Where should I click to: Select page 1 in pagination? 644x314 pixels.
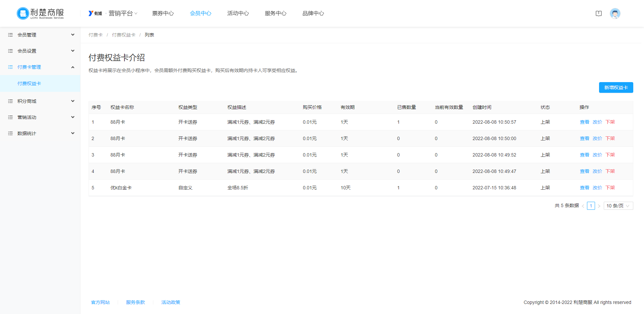[591, 206]
